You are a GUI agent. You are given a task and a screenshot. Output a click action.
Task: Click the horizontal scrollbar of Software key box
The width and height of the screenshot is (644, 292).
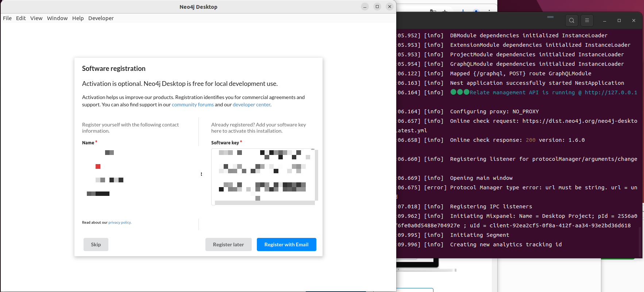[265, 203]
